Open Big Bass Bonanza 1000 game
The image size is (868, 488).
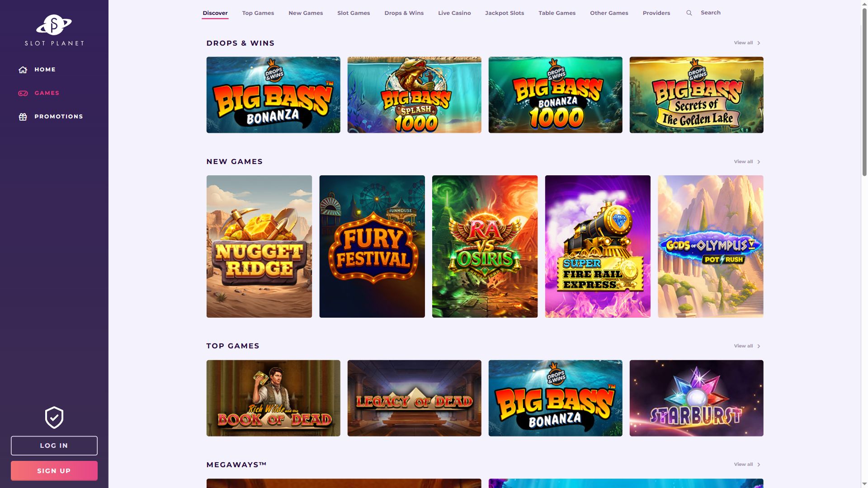click(x=555, y=95)
